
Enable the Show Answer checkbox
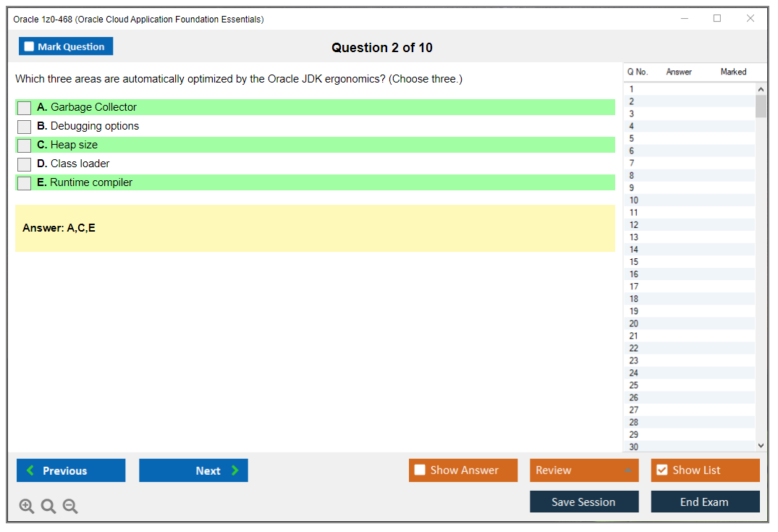[420, 470]
